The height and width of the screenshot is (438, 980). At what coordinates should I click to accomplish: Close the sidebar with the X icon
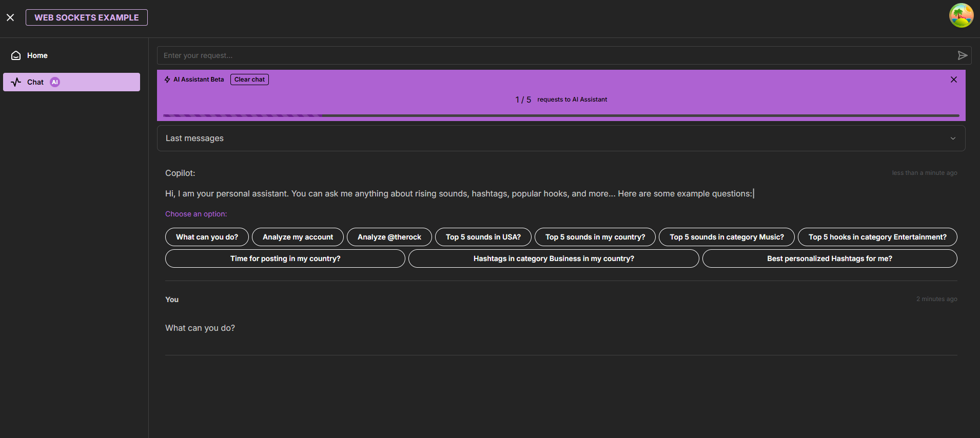10,17
